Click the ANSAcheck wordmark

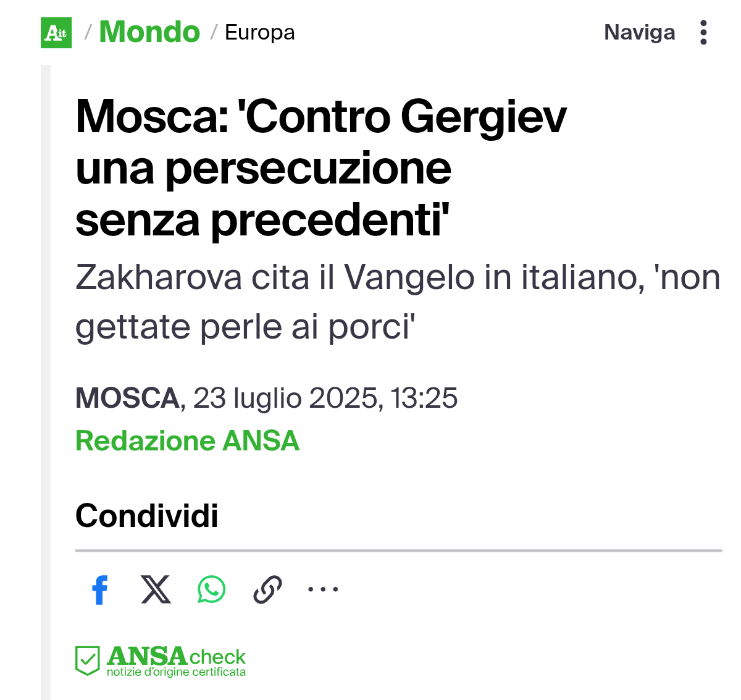coord(176,656)
